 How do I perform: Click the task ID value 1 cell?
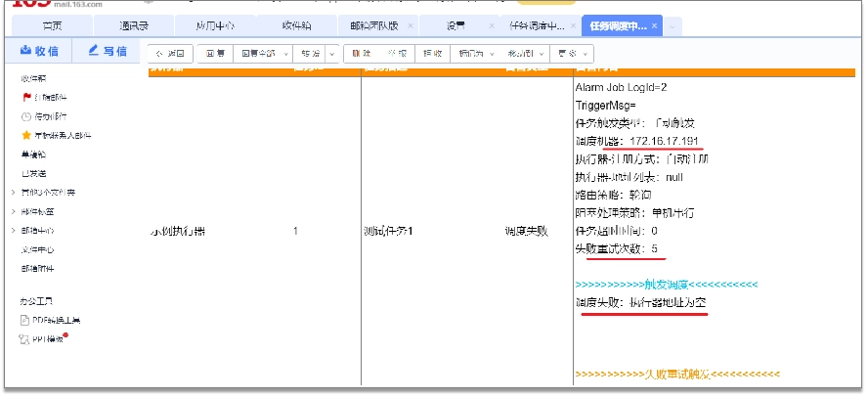click(x=295, y=232)
